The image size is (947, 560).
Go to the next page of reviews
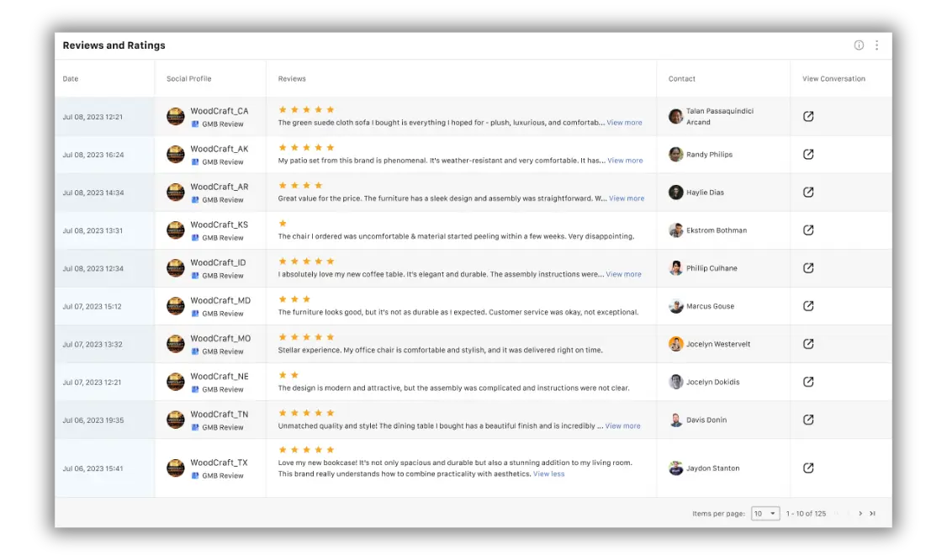pos(860,514)
